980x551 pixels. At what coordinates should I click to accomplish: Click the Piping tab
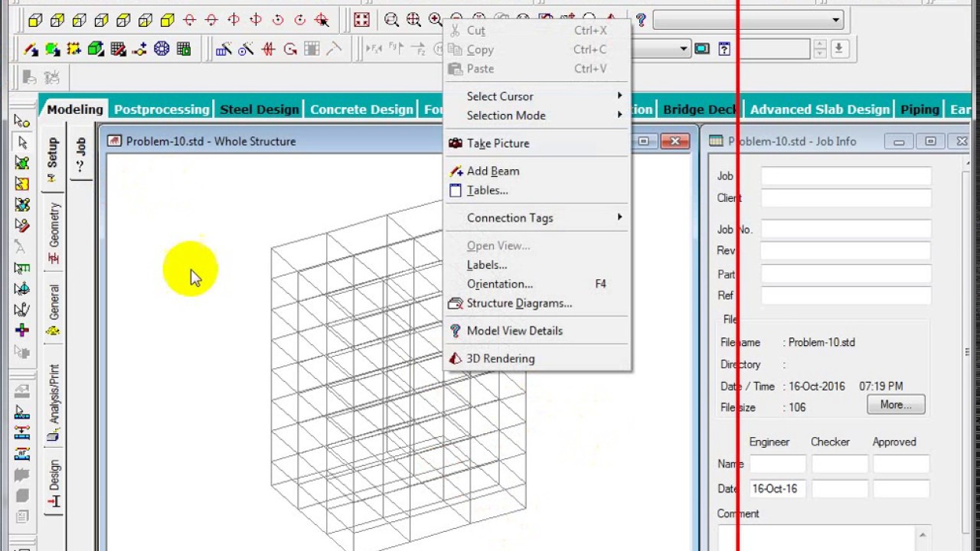coord(920,109)
